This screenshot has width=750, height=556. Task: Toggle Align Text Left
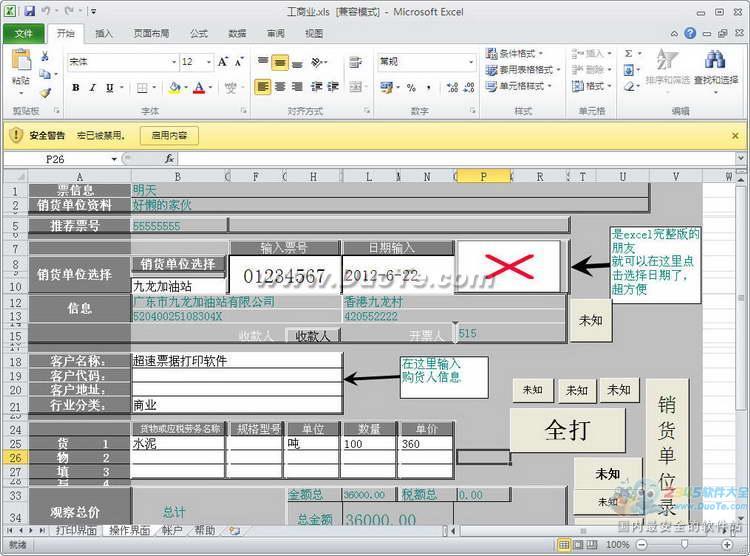263,87
